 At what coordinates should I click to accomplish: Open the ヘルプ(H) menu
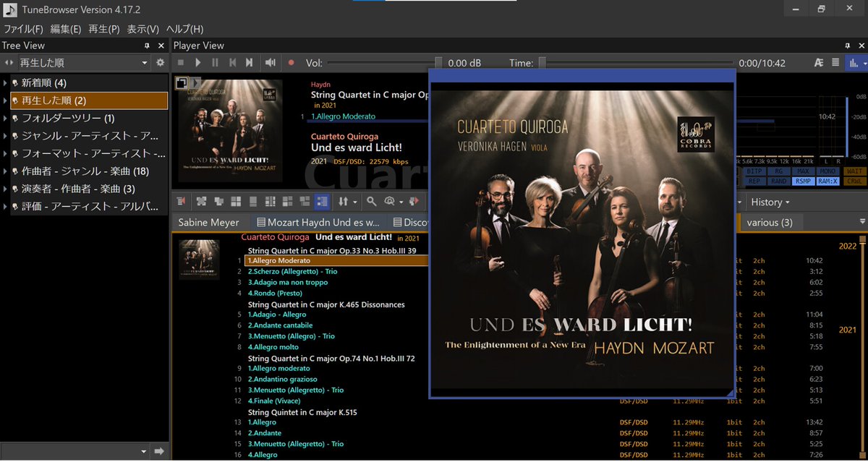pos(184,29)
